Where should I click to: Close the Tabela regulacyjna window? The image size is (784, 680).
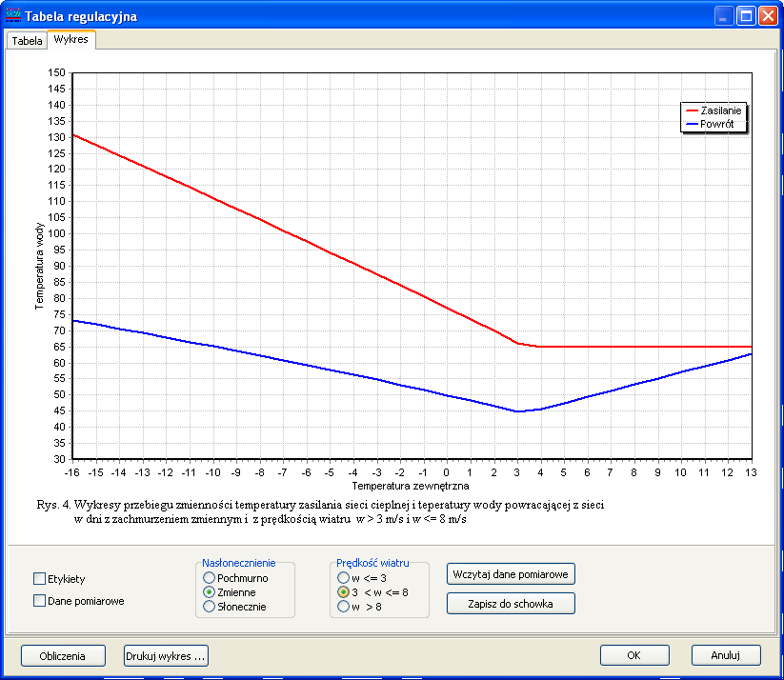768,16
